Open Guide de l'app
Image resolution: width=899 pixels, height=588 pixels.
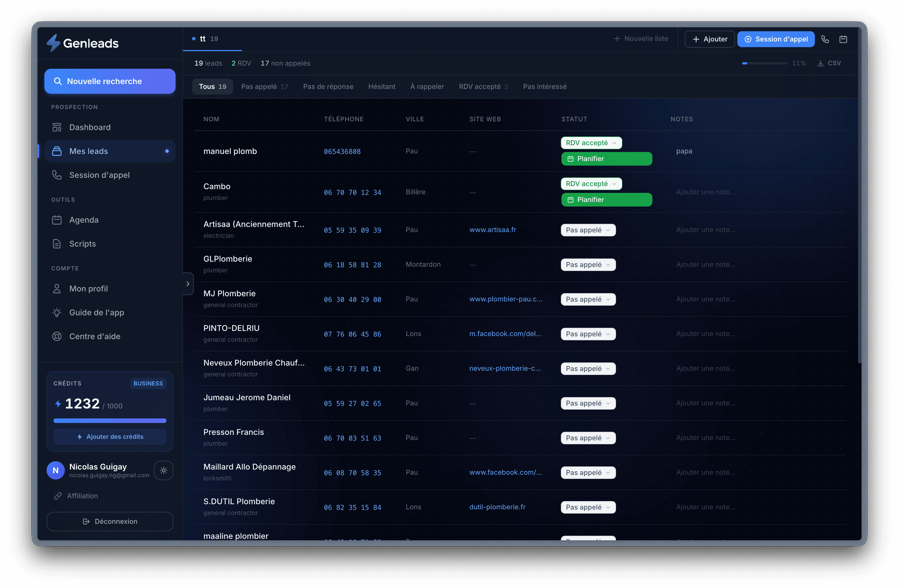96,312
